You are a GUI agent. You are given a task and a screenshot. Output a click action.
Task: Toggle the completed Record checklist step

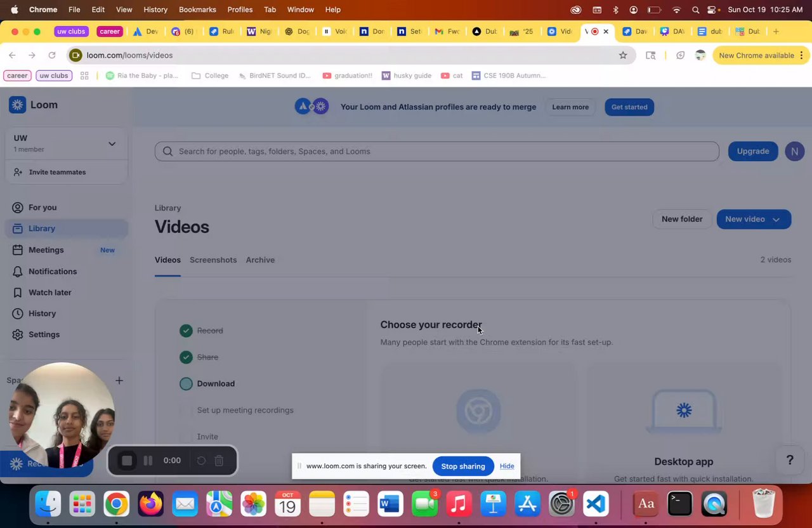click(x=186, y=331)
